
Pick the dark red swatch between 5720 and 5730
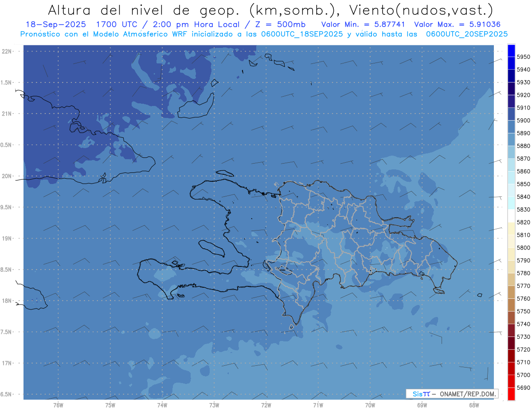[511, 343]
